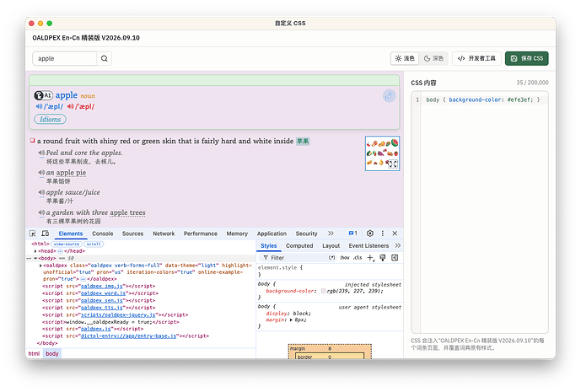This screenshot has height=392, width=581.
Task: Toggle the :hov element state panel
Action: pyautogui.click(x=345, y=257)
